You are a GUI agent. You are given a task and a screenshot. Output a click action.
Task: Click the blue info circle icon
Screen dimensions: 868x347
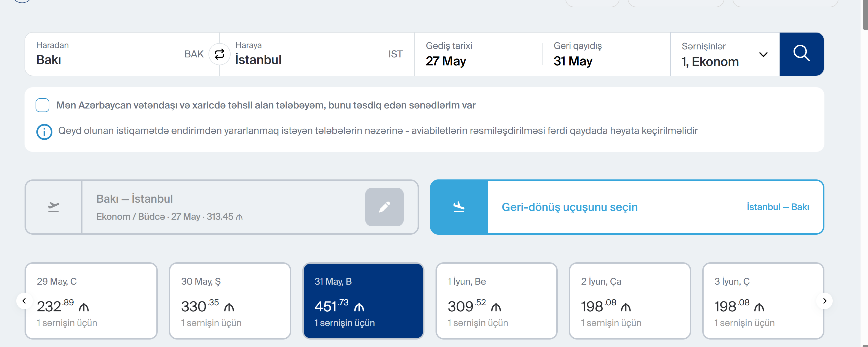(x=44, y=131)
